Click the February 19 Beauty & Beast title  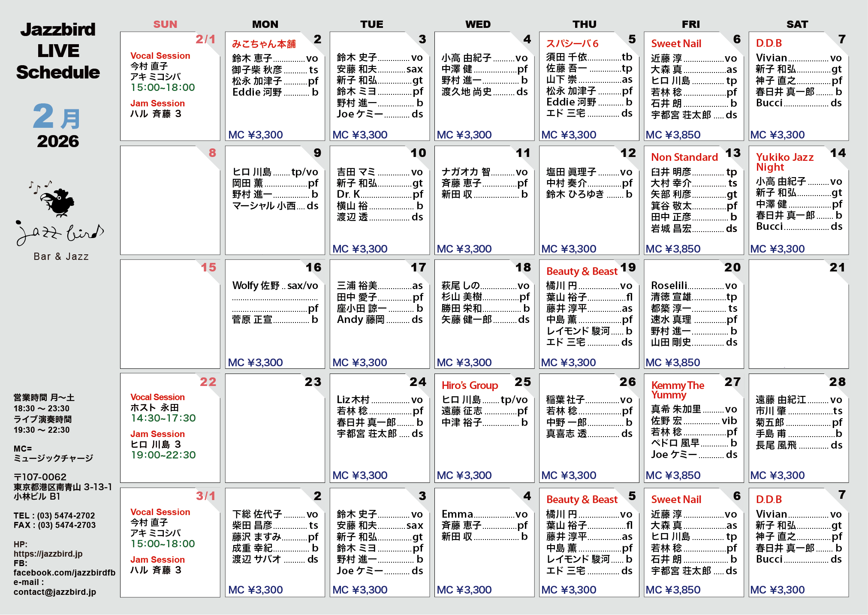(x=582, y=271)
